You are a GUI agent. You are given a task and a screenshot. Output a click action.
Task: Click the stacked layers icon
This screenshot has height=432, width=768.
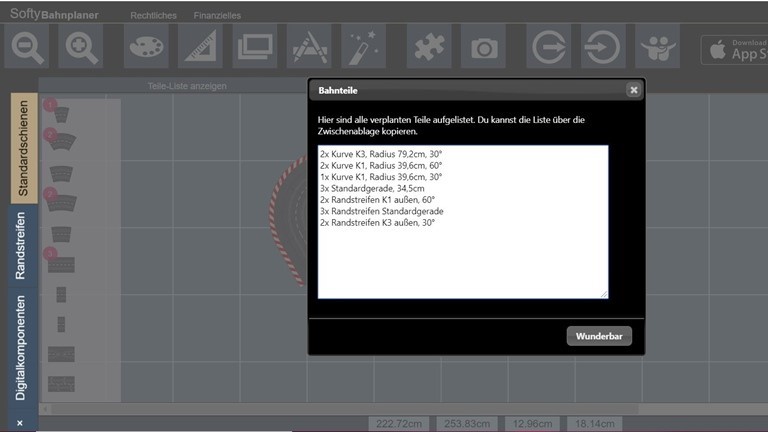[x=254, y=47]
